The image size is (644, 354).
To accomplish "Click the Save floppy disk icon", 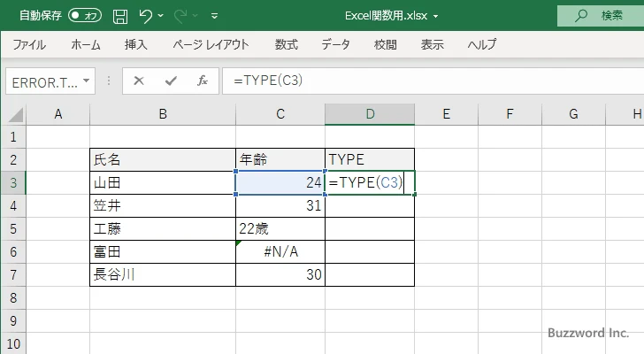I will (120, 16).
